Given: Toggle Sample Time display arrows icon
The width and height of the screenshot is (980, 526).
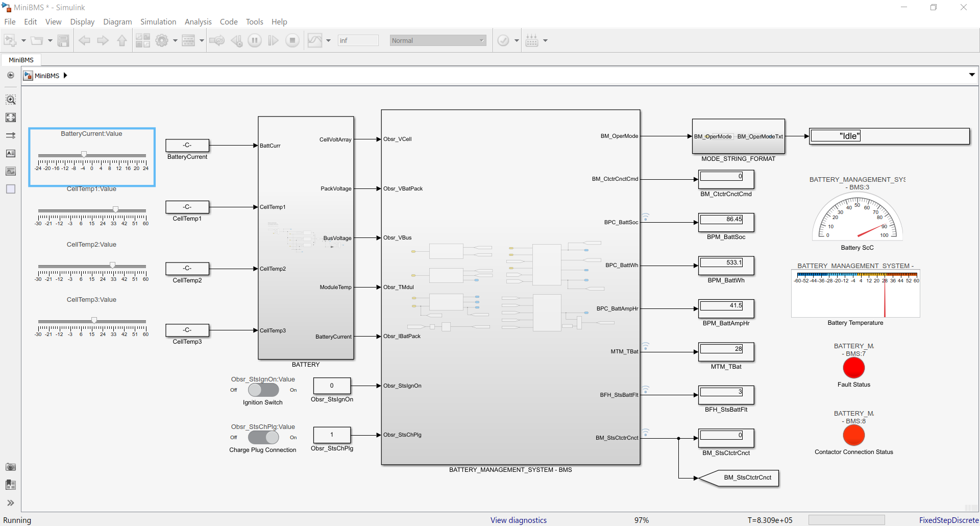Looking at the screenshot, I should pyautogui.click(x=11, y=135).
